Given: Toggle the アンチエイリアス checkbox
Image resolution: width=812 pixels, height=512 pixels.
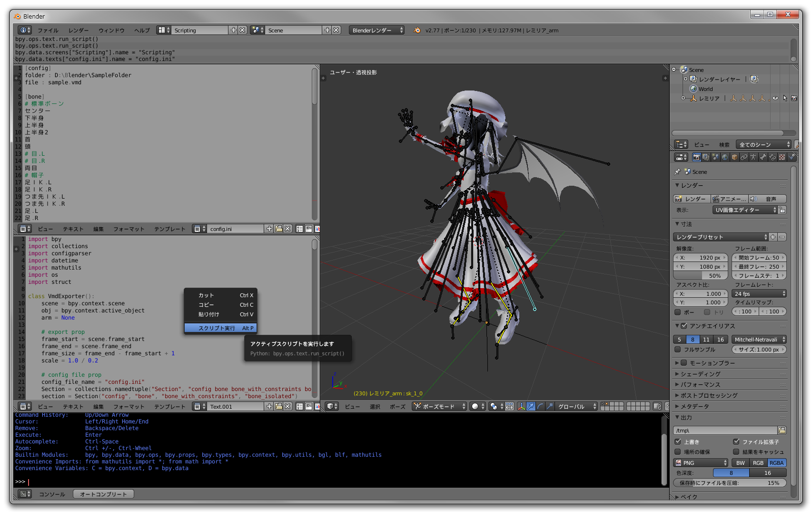Looking at the screenshot, I should 684,326.
